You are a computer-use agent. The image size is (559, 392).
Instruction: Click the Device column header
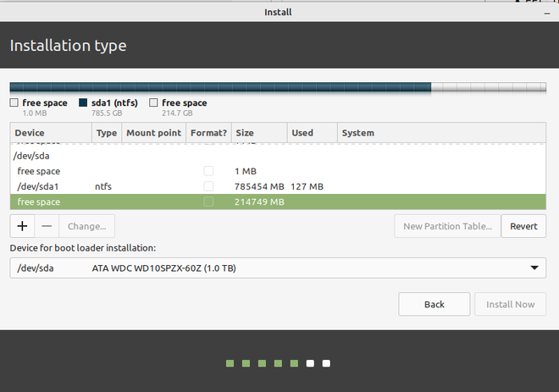[51, 133]
